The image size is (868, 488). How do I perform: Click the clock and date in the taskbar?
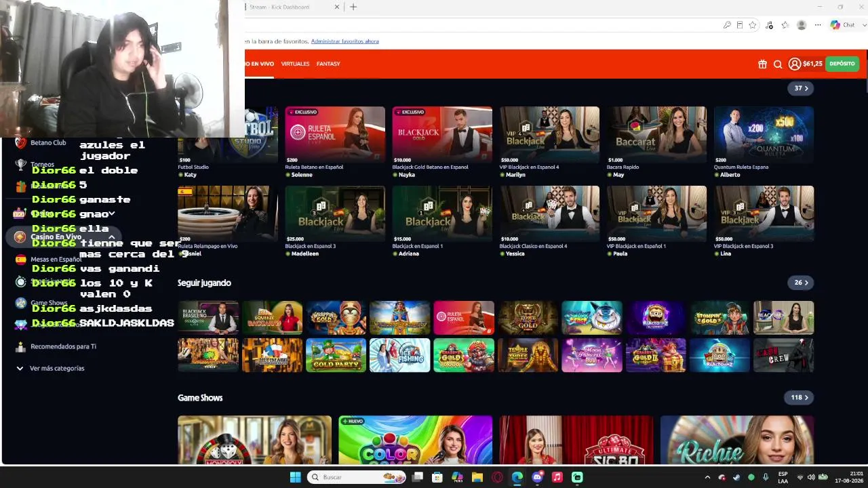(x=849, y=477)
